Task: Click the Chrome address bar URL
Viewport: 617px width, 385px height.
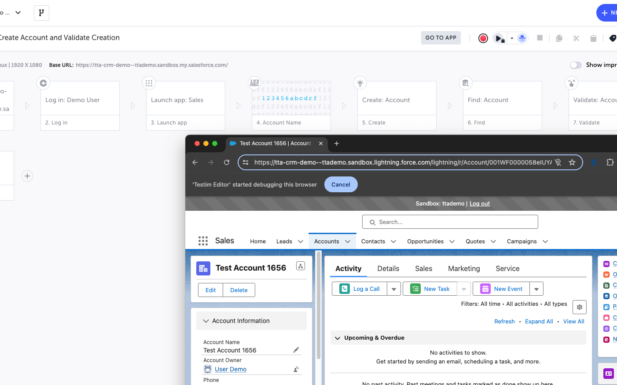Action: [403, 162]
